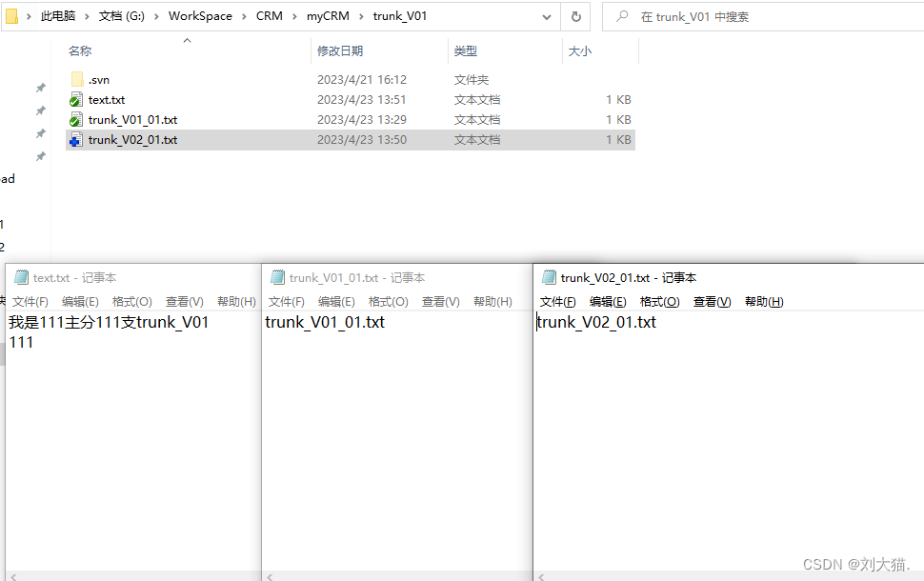Viewport: 924px width, 581px height.
Task: Click date 2023/4/23 13:29 cell
Action: [362, 120]
